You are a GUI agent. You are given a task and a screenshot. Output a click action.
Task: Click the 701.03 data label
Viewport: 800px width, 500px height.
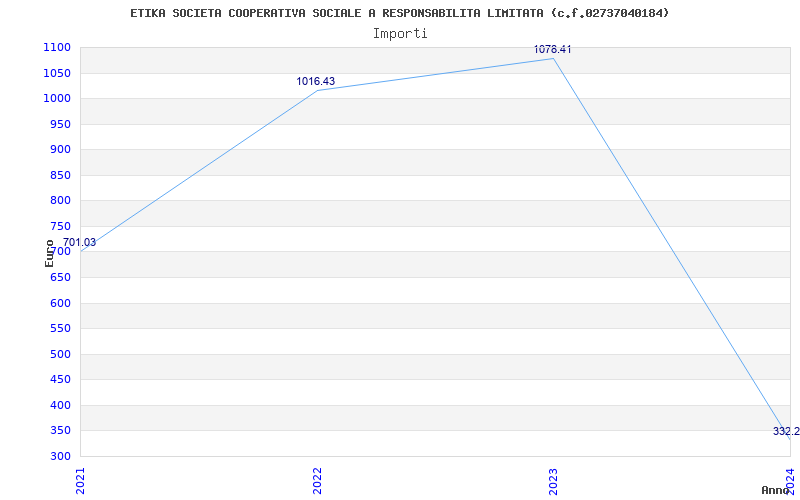click(x=79, y=242)
